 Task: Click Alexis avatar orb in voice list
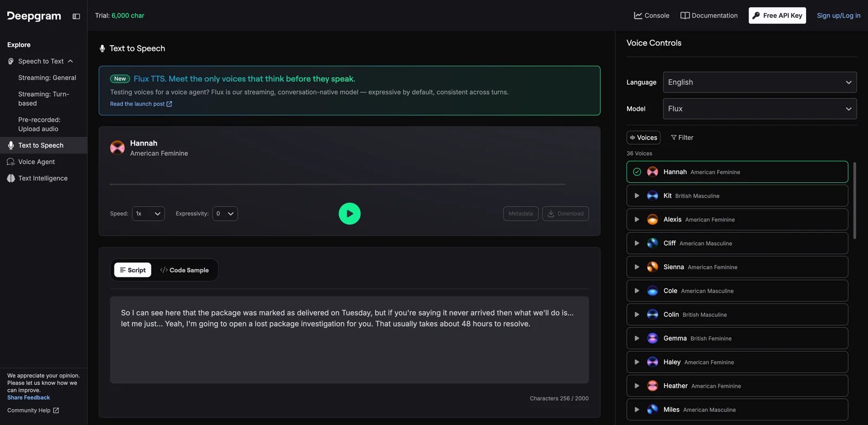coord(653,219)
